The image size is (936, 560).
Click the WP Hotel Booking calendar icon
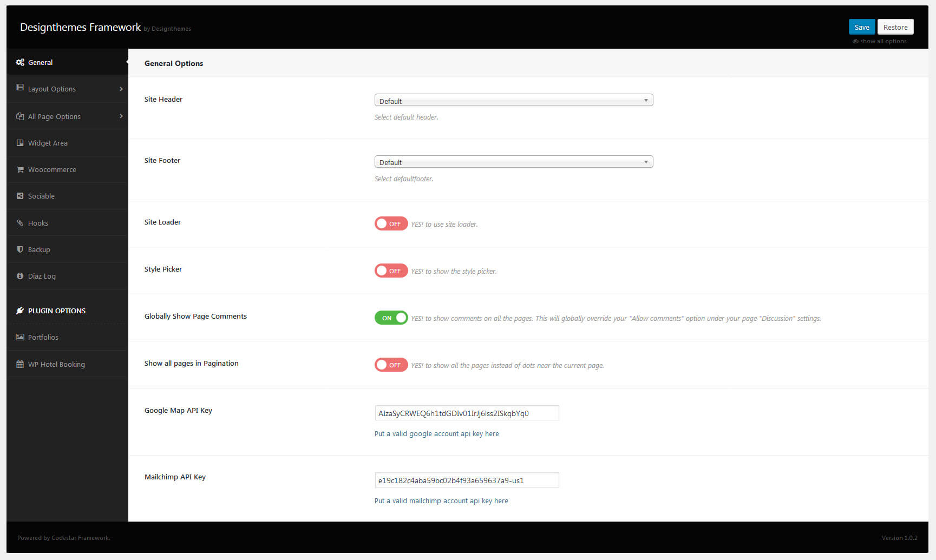[x=20, y=364]
